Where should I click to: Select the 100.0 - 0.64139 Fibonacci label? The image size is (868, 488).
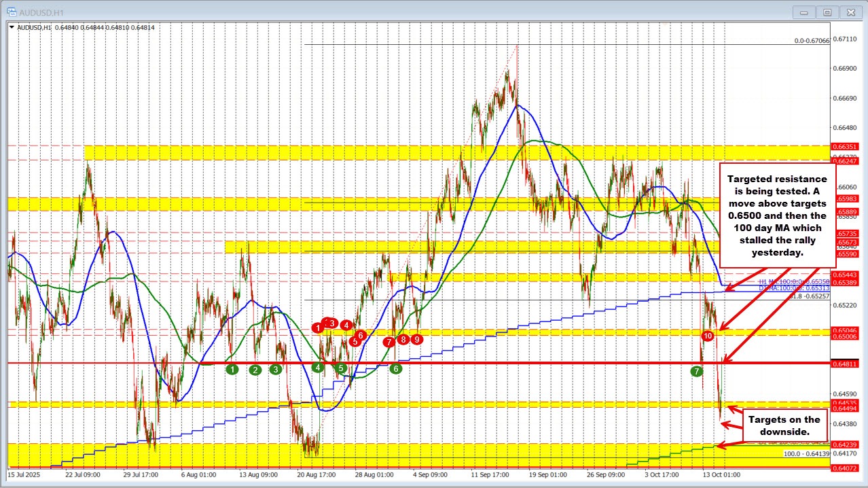tap(806, 453)
